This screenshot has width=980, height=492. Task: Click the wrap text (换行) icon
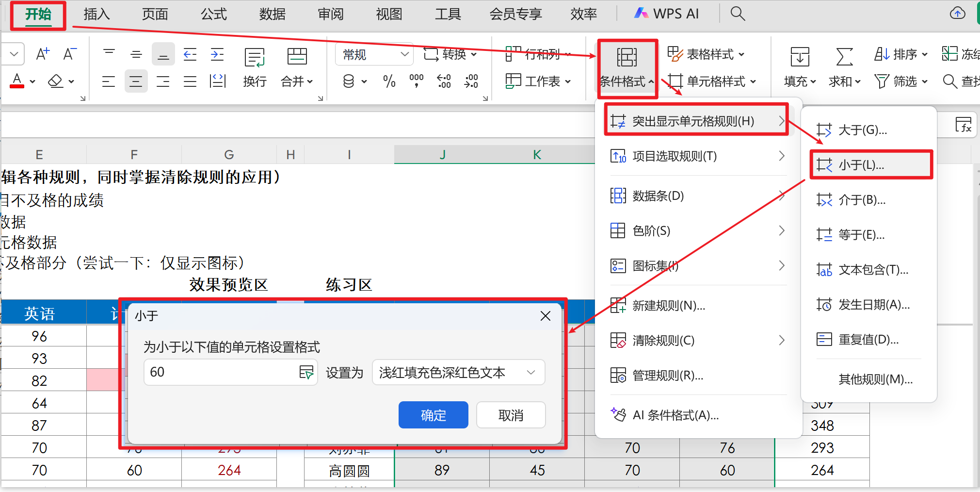[254, 57]
